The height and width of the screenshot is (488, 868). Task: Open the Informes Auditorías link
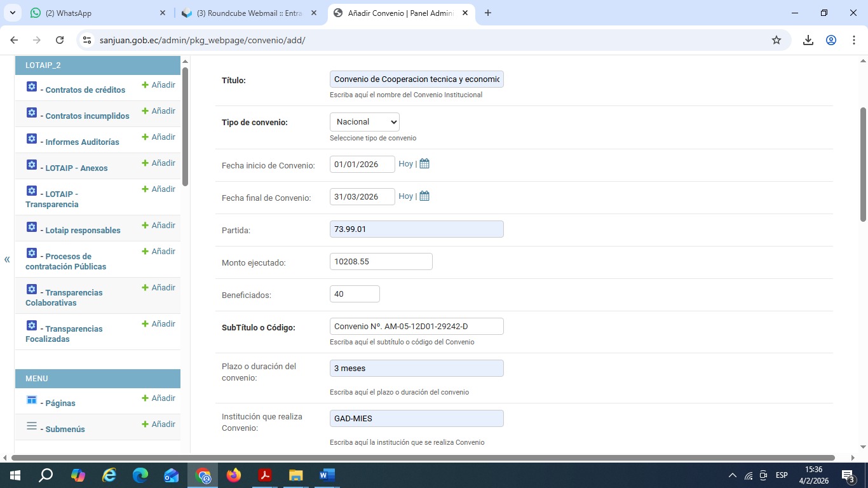point(82,142)
